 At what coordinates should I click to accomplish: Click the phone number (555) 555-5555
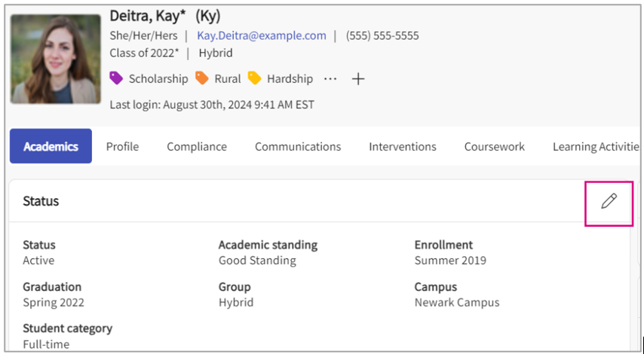point(382,35)
